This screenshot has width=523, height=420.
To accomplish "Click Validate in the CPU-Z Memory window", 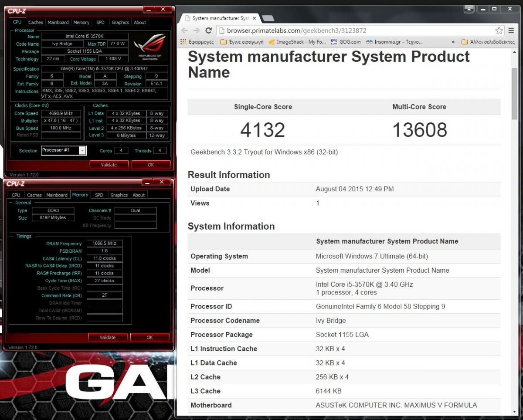I will point(108,337).
